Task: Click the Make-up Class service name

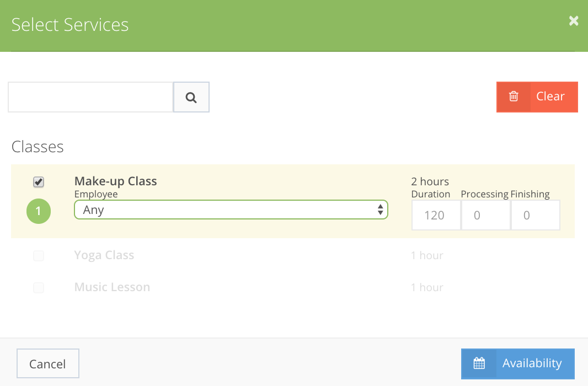Action: pos(116,181)
